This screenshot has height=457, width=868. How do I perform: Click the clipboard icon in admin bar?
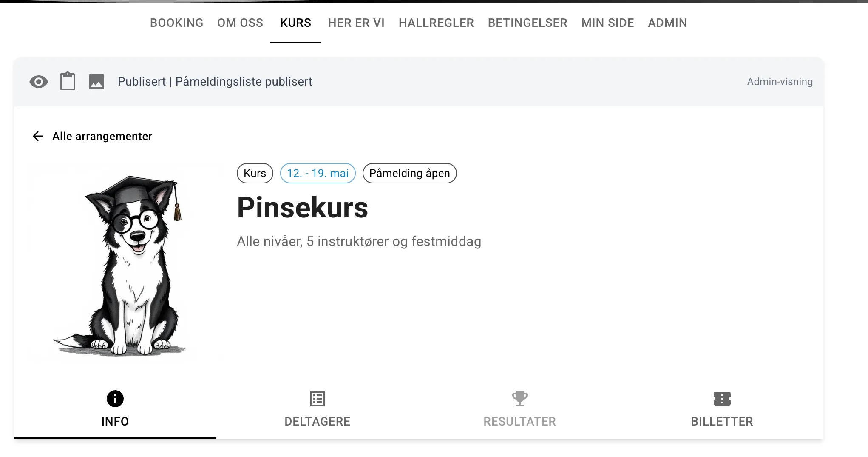coord(68,81)
